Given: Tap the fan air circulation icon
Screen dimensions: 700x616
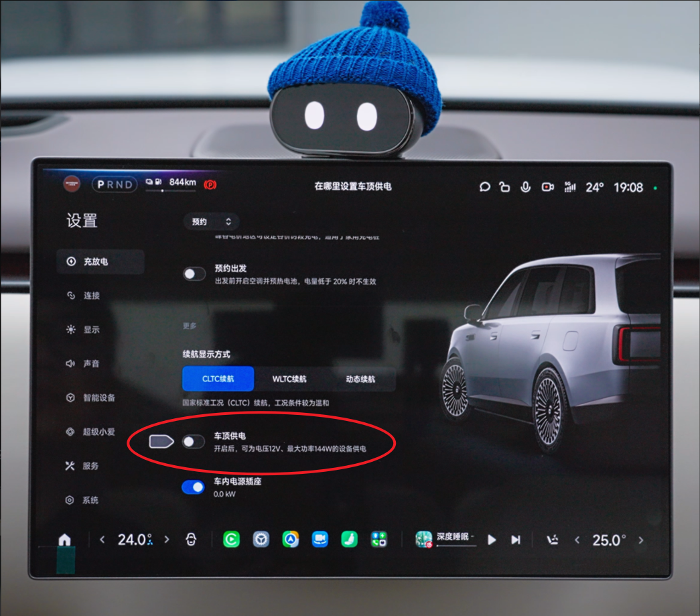Looking at the screenshot, I should [x=191, y=540].
